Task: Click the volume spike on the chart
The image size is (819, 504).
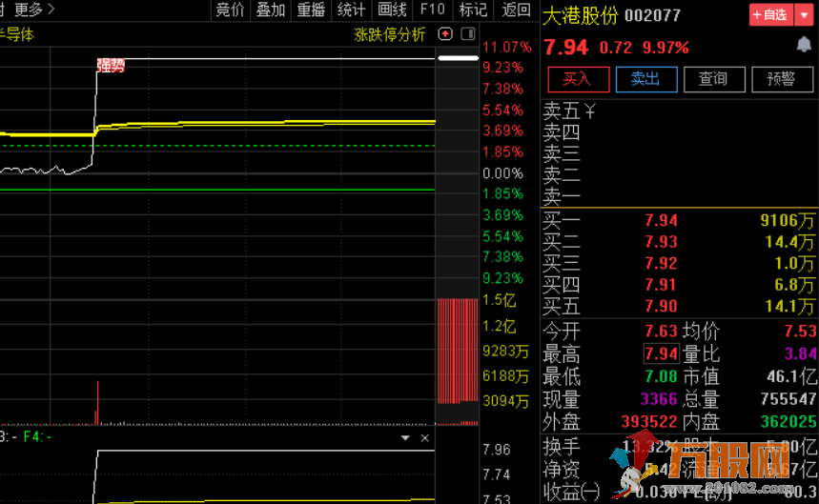Action: 97,403
